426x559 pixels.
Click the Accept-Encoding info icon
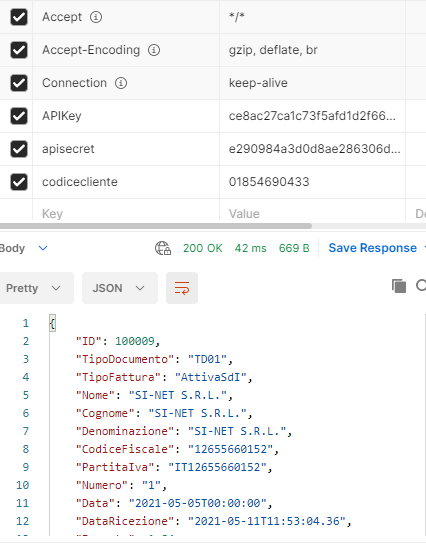[x=154, y=50]
